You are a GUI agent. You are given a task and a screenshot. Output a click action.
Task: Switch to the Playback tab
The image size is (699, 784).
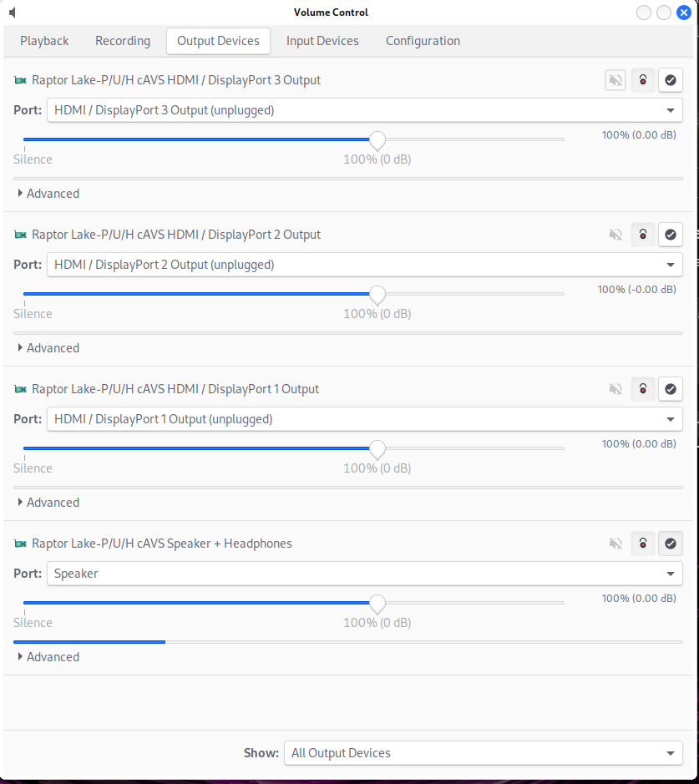[44, 41]
